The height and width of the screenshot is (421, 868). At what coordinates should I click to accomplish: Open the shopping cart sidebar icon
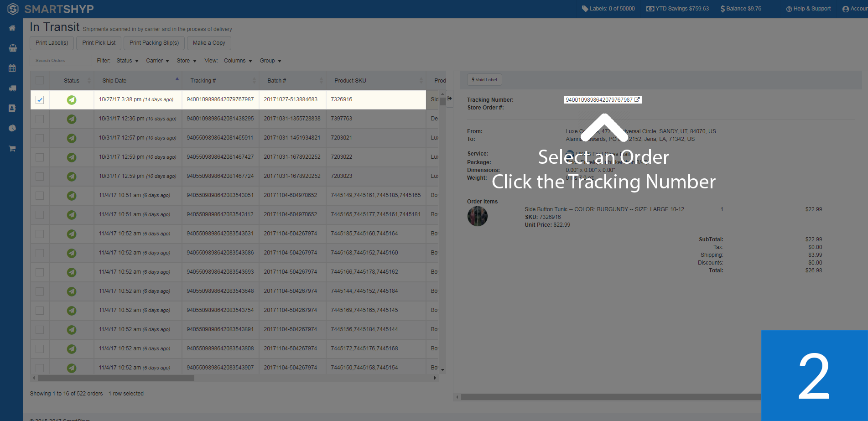[12, 148]
